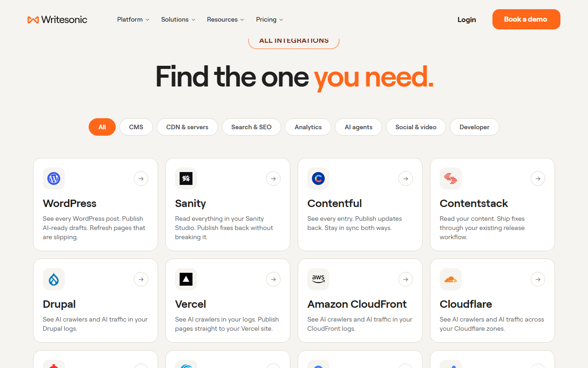Expand the Platform menu

coord(133,19)
